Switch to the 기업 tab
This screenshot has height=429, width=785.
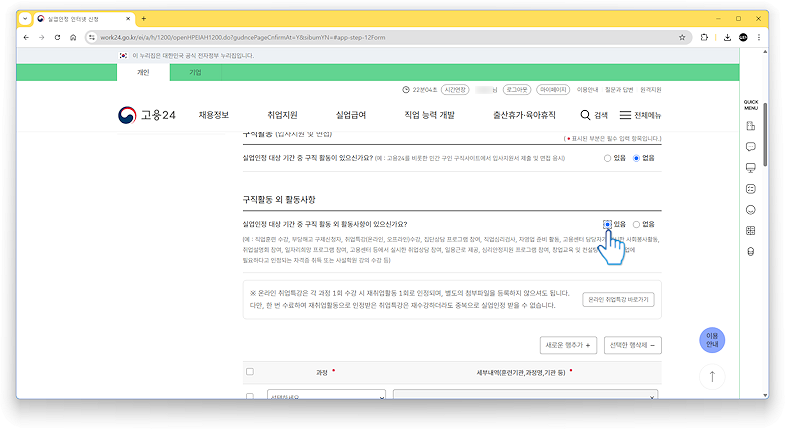point(195,73)
